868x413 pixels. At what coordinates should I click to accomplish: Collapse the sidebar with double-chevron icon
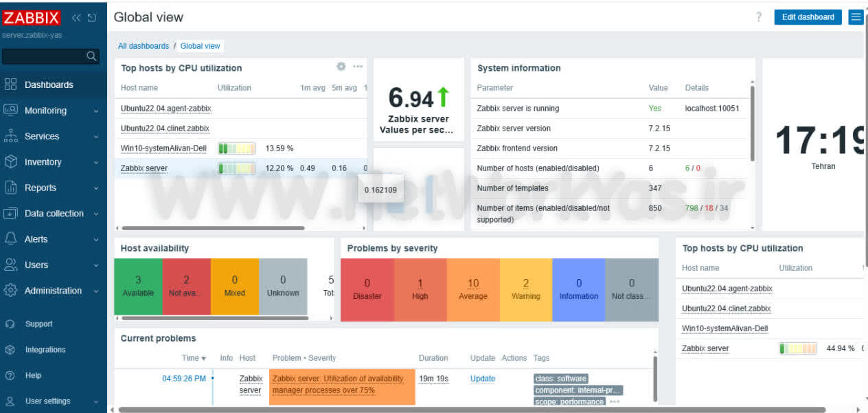(x=76, y=17)
